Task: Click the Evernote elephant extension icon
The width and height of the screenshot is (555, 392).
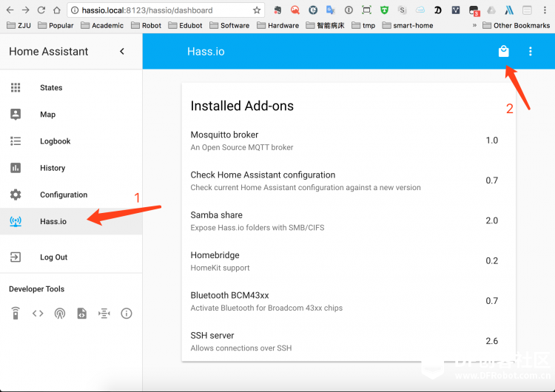Action: 277,10
